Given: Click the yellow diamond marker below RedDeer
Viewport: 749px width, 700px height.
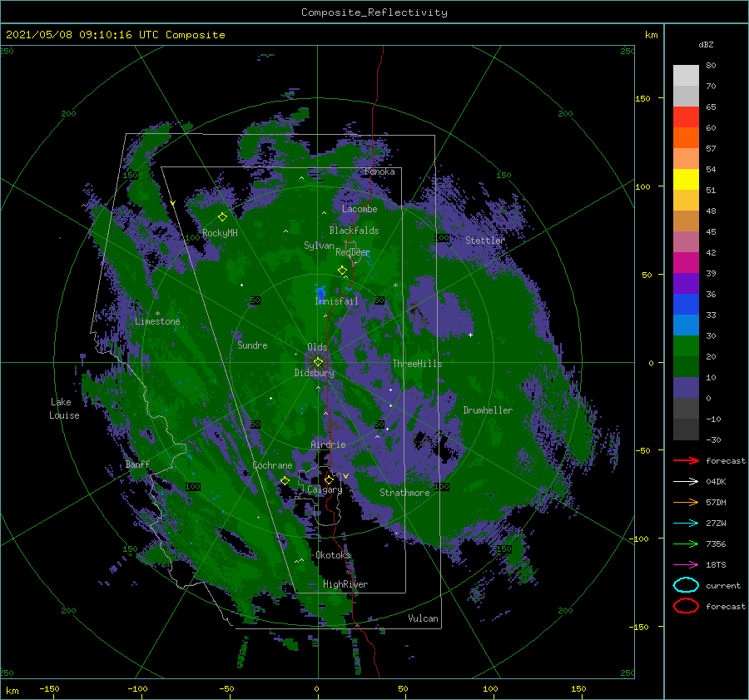Looking at the screenshot, I should (342, 271).
